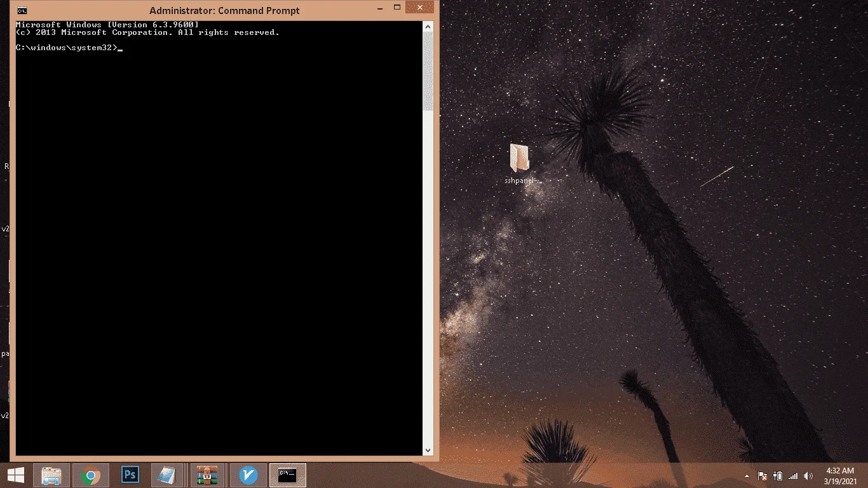Screen dimensions: 868x488
Task: Check the battery power icon in tray
Action: click(x=777, y=475)
